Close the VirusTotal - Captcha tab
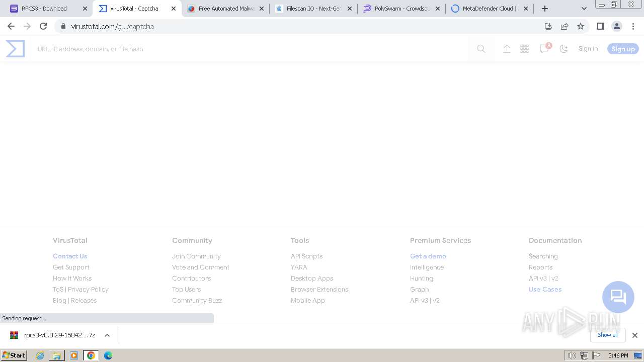Screen dimensions: 644x362 [x=174, y=9]
